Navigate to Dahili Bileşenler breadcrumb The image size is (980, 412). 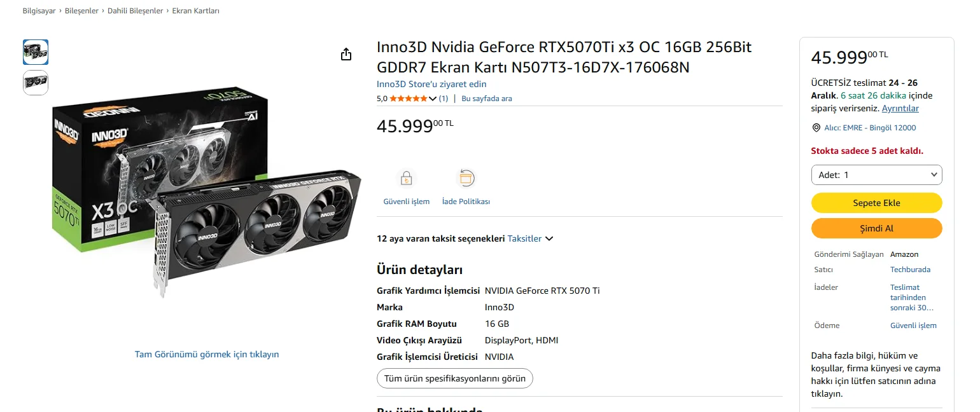pos(135,11)
